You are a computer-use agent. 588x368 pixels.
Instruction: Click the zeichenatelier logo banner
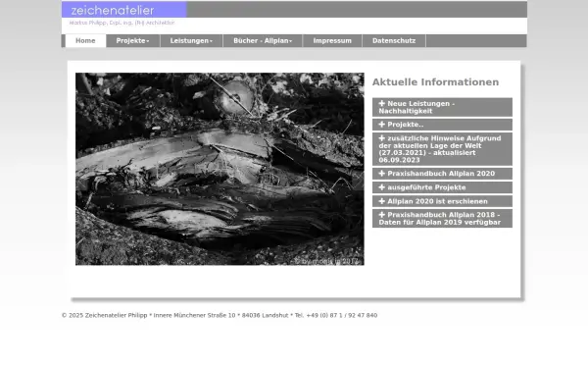tap(124, 10)
